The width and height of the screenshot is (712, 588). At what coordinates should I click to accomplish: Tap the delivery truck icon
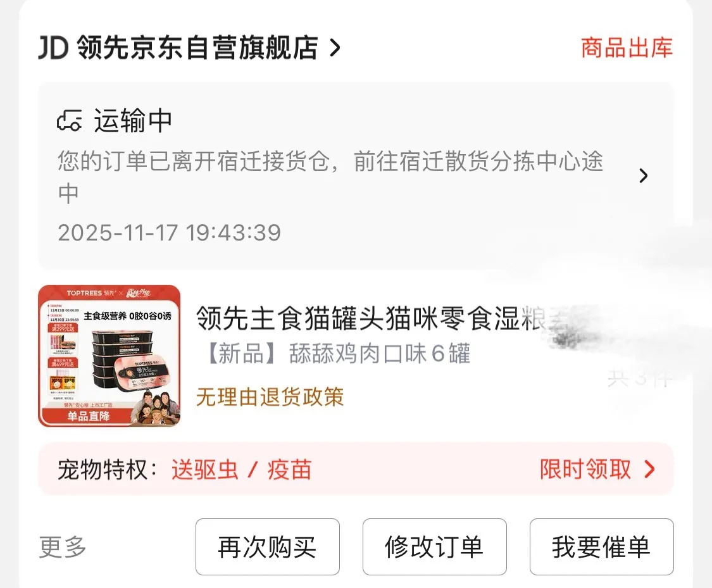tap(70, 121)
